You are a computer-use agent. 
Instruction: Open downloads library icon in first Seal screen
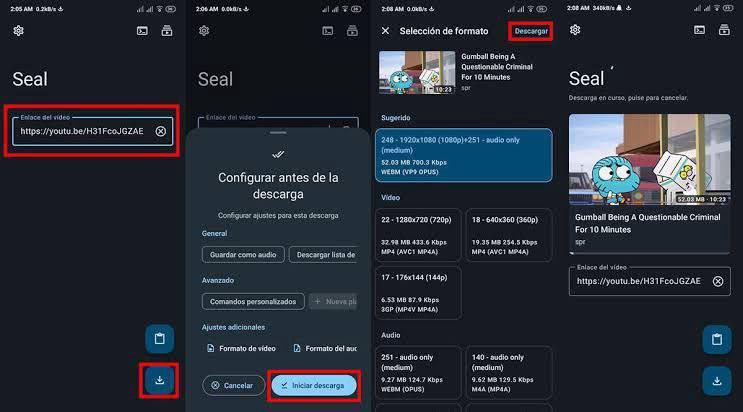(x=167, y=31)
